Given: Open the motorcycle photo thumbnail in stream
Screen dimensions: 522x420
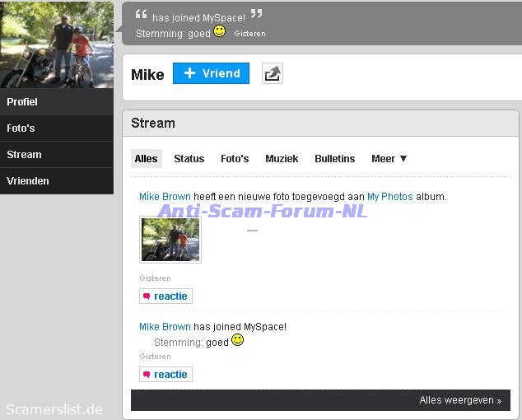Looking at the screenshot, I should point(170,240).
